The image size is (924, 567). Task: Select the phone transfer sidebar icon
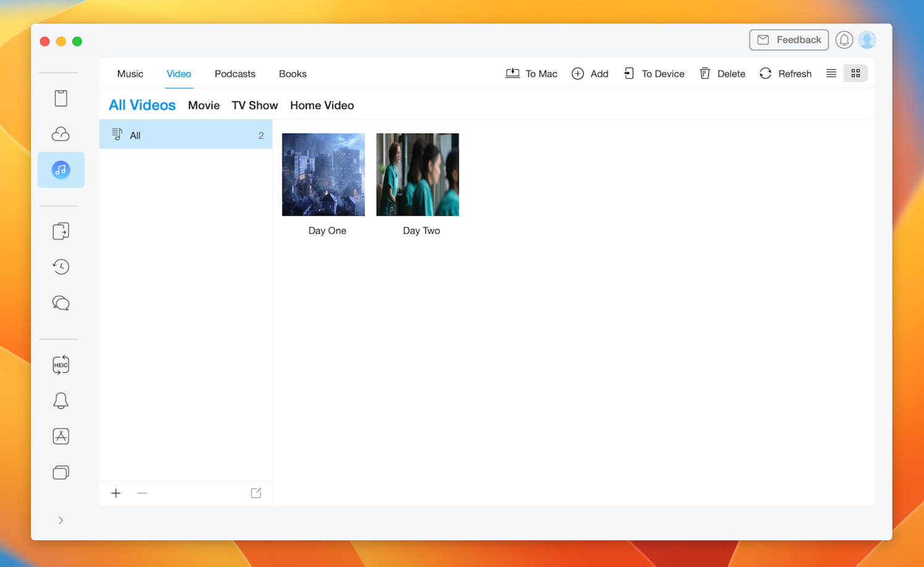coord(61,231)
